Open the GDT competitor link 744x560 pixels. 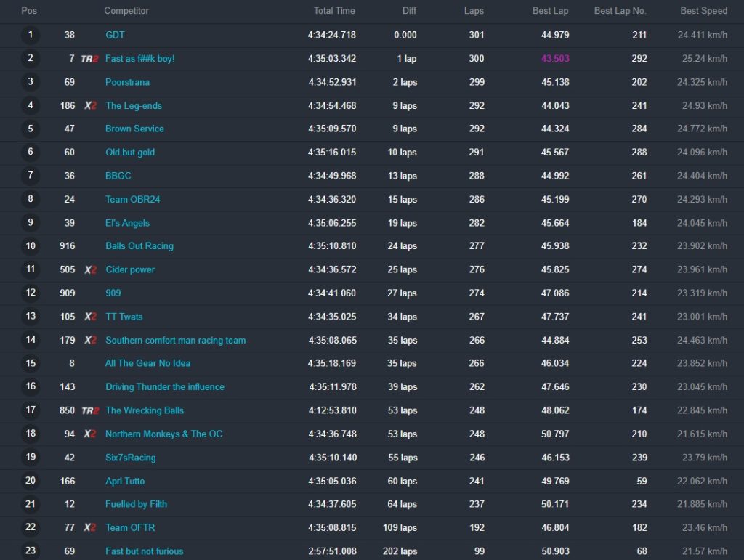point(115,35)
